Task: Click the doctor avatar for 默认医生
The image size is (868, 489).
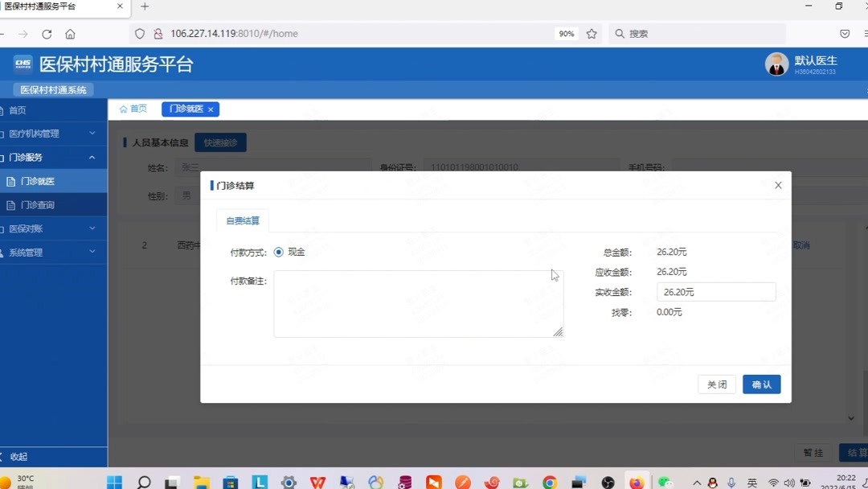Action: (x=776, y=64)
